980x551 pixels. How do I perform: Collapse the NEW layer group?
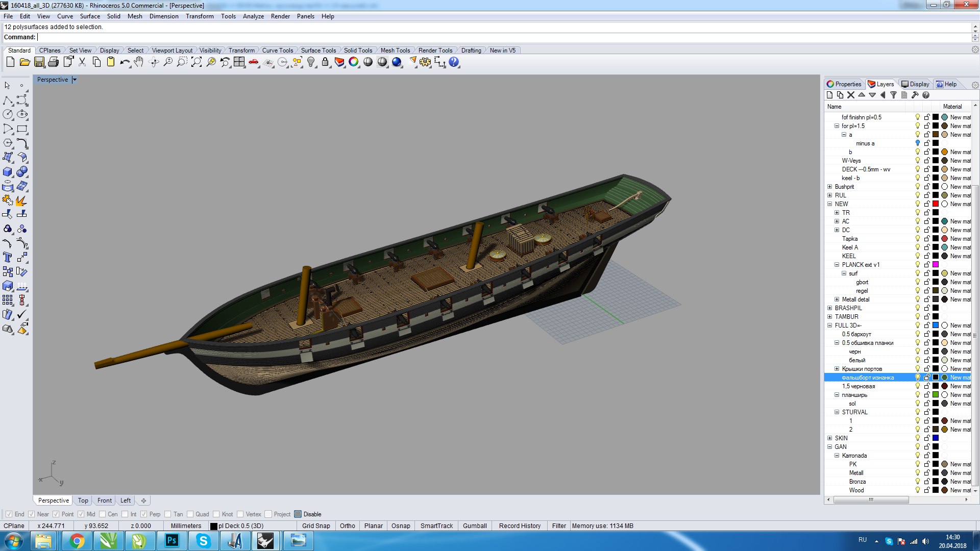[x=830, y=204]
